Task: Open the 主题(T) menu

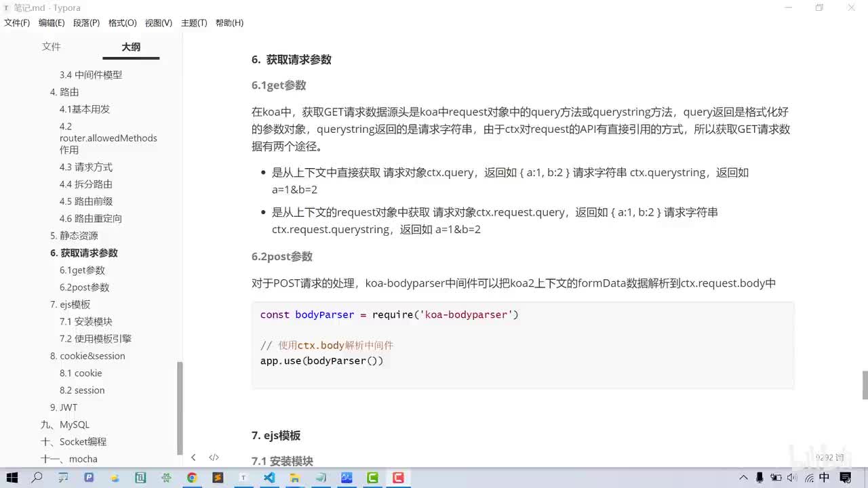Action: [194, 23]
